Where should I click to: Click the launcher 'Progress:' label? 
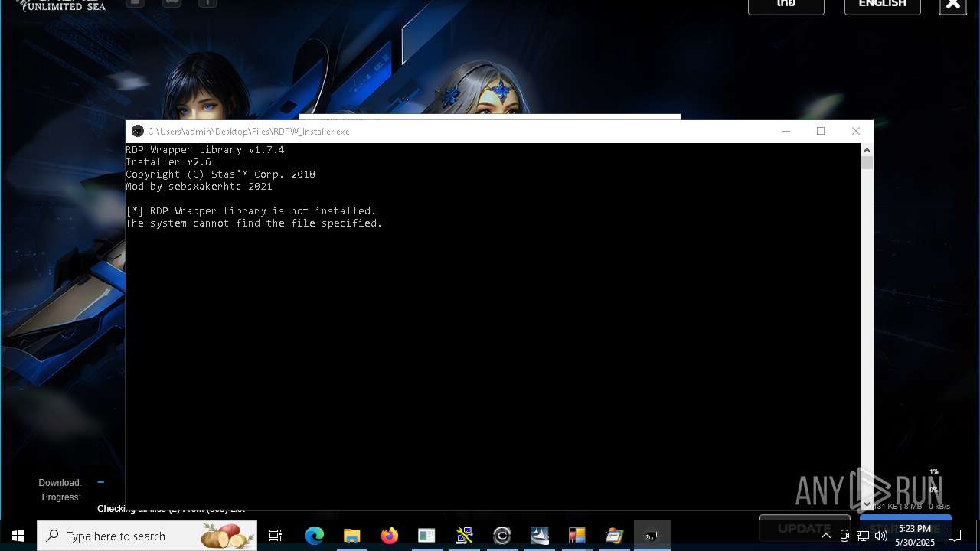(x=61, y=497)
